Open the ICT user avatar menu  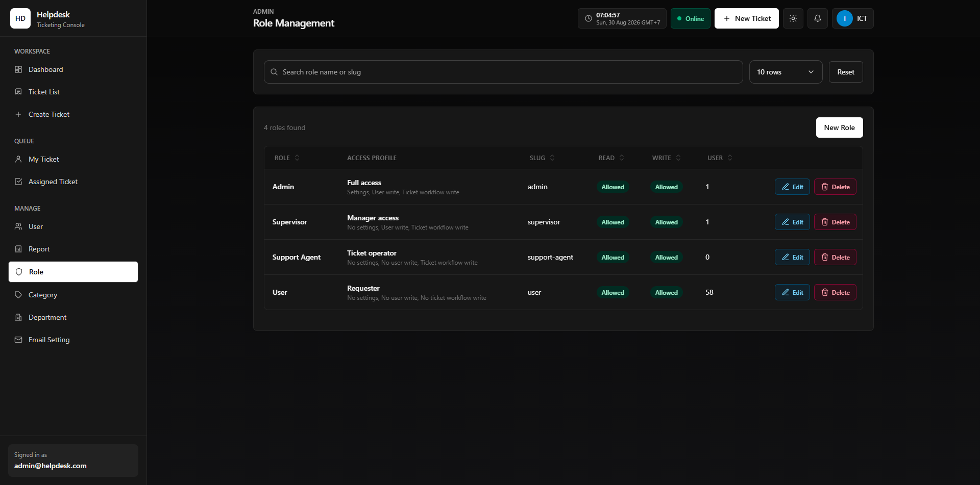click(853, 18)
